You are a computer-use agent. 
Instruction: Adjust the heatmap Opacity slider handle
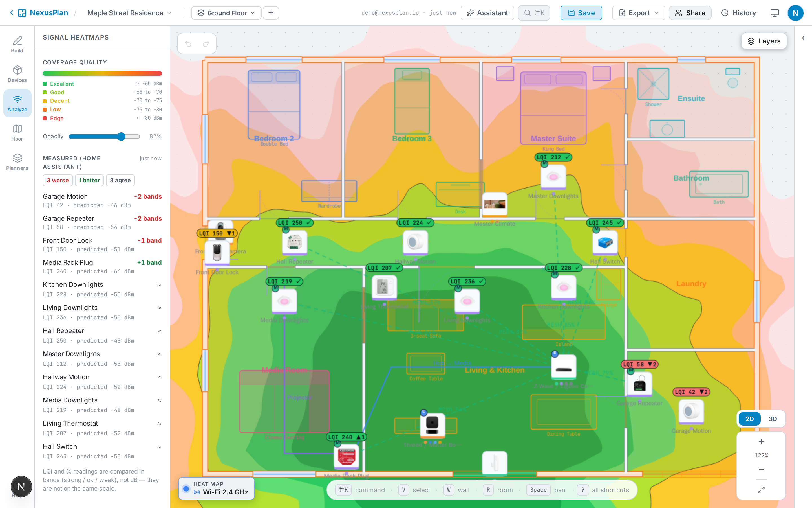(122, 136)
